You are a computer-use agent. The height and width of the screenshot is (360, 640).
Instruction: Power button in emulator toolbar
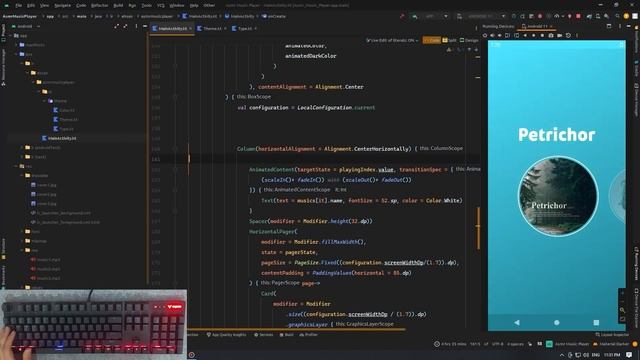[x=485, y=36]
